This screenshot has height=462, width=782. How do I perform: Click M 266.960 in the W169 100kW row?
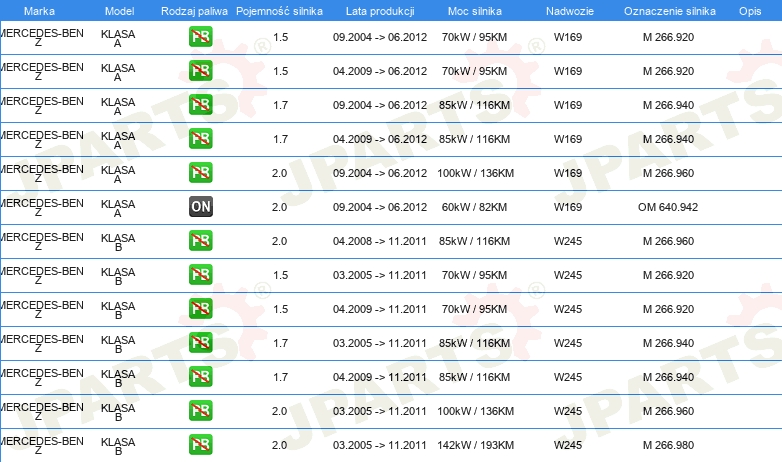pos(668,173)
